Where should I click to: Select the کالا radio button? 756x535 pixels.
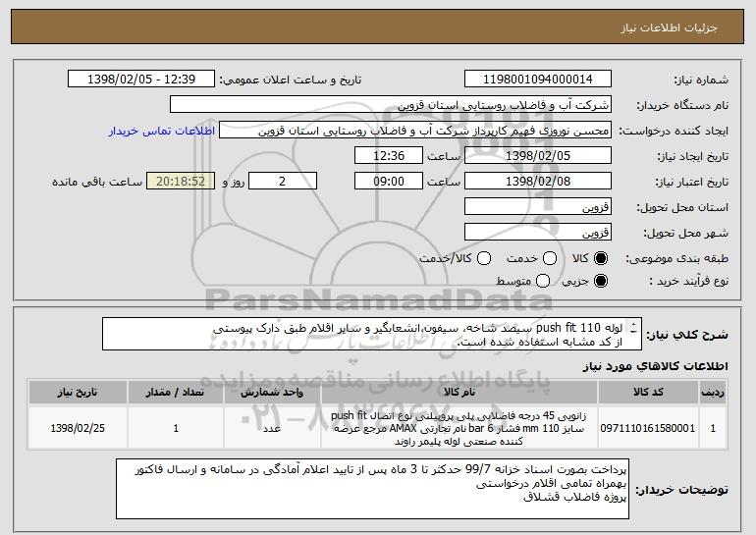point(601,258)
